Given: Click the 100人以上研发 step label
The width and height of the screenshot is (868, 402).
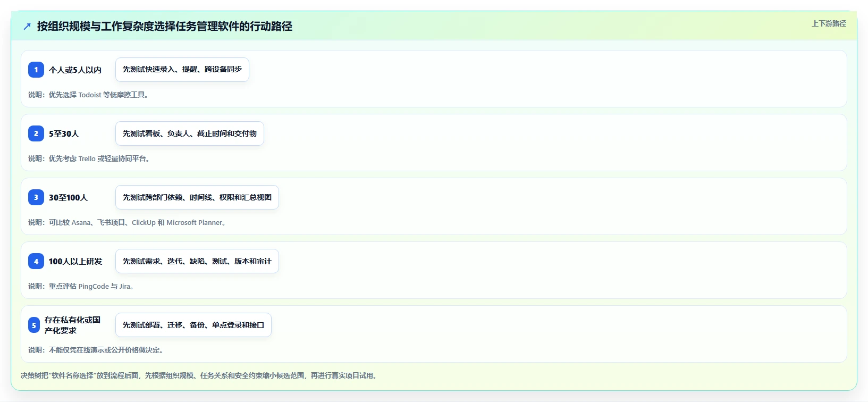Looking at the screenshot, I should coord(75,261).
